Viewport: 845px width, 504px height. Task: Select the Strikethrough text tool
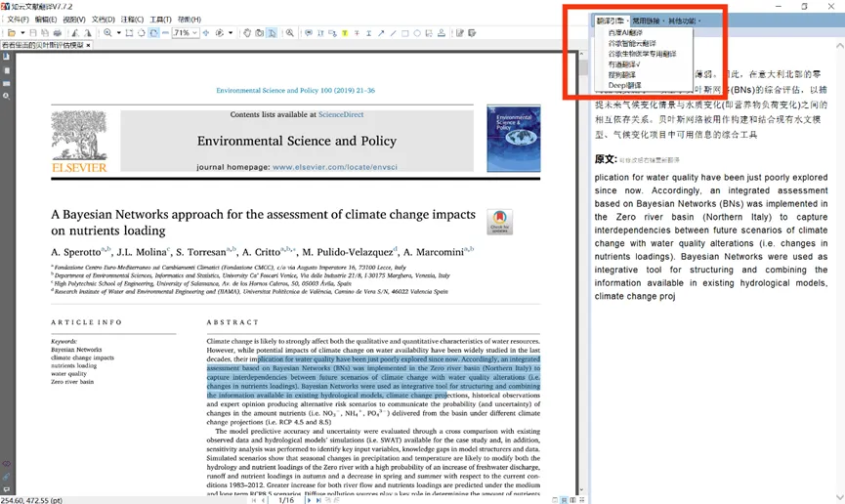tap(357, 33)
